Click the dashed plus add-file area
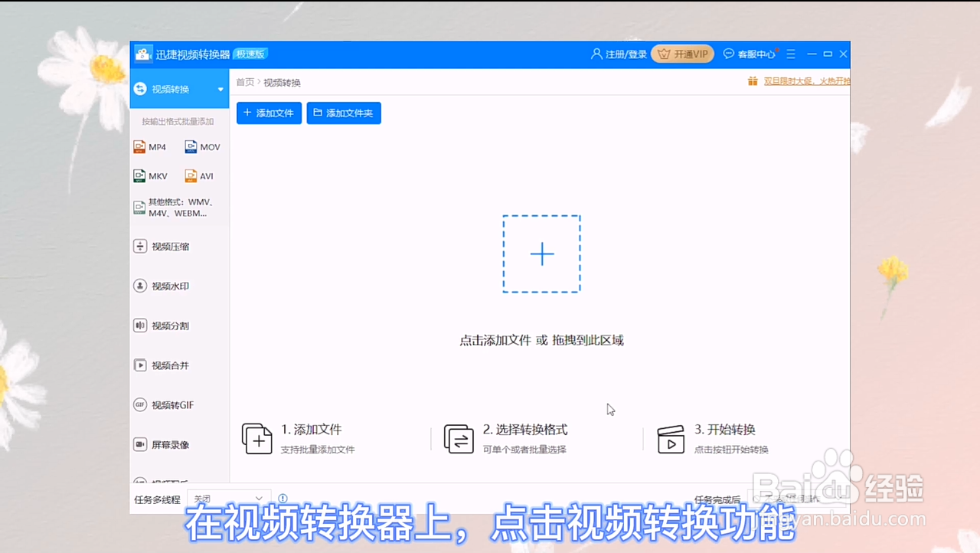Viewport: 980px width, 553px height. [x=541, y=254]
